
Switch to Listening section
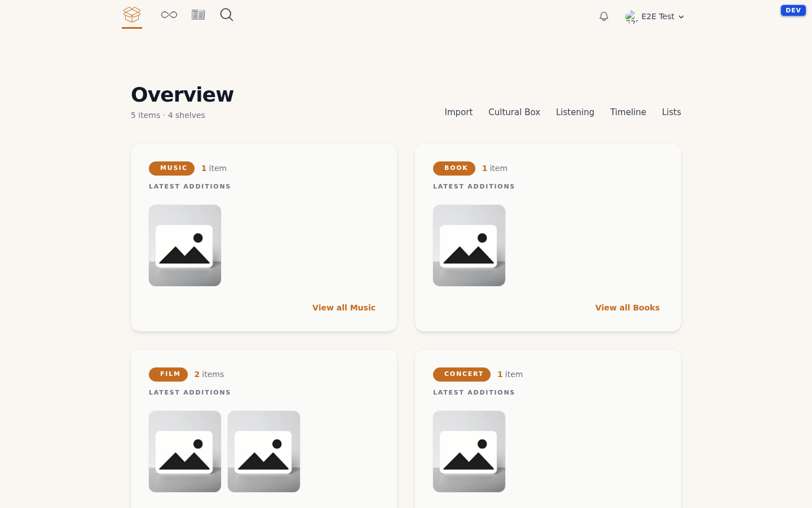tap(575, 112)
